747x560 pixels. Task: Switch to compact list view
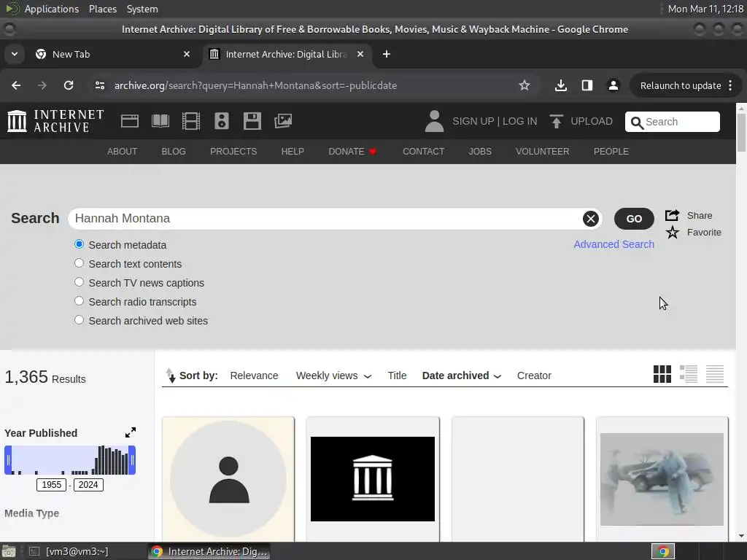[715, 374]
